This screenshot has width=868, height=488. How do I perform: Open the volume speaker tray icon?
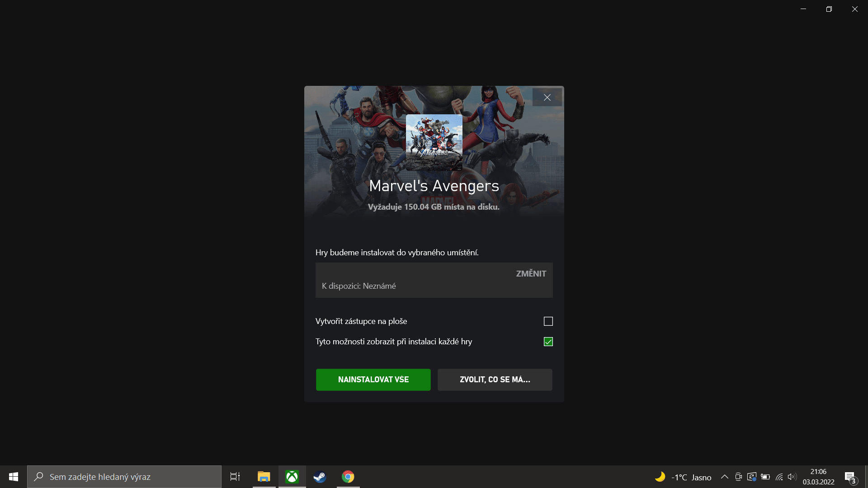point(792,477)
